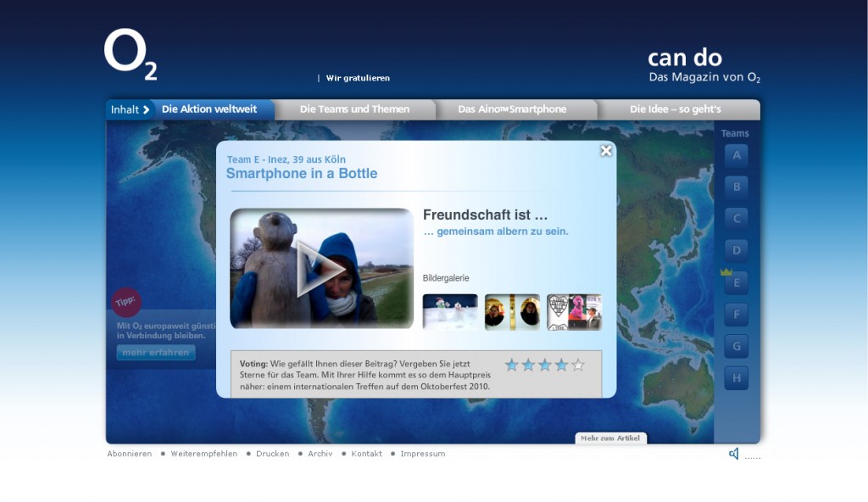Open the Archiv footer link
868x502 pixels.
pos(320,454)
